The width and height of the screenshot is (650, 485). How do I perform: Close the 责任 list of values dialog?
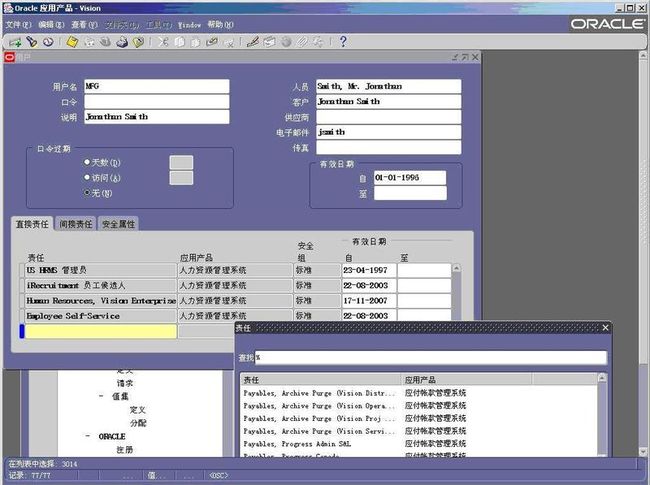coord(605,328)
